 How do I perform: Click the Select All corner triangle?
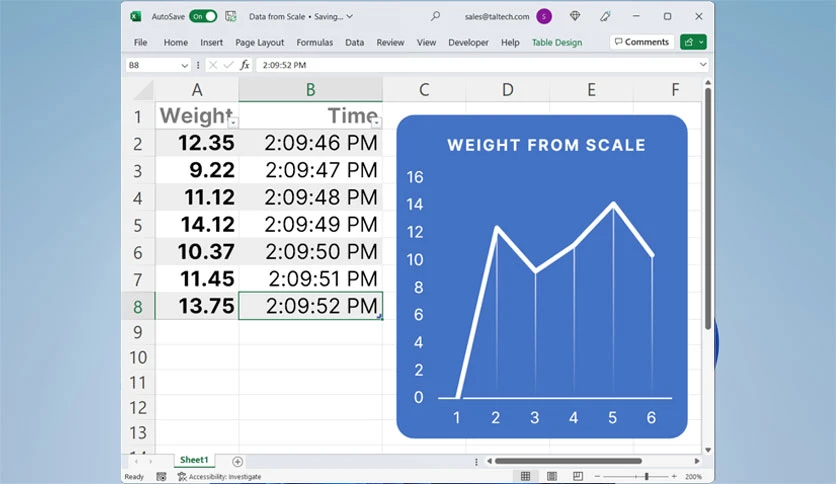(143, 90)
